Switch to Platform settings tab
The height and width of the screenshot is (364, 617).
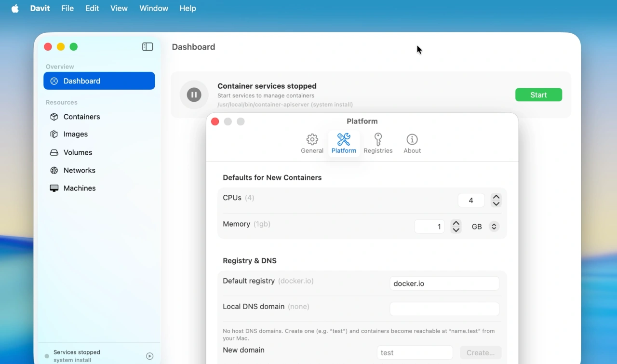pos(344,143)
